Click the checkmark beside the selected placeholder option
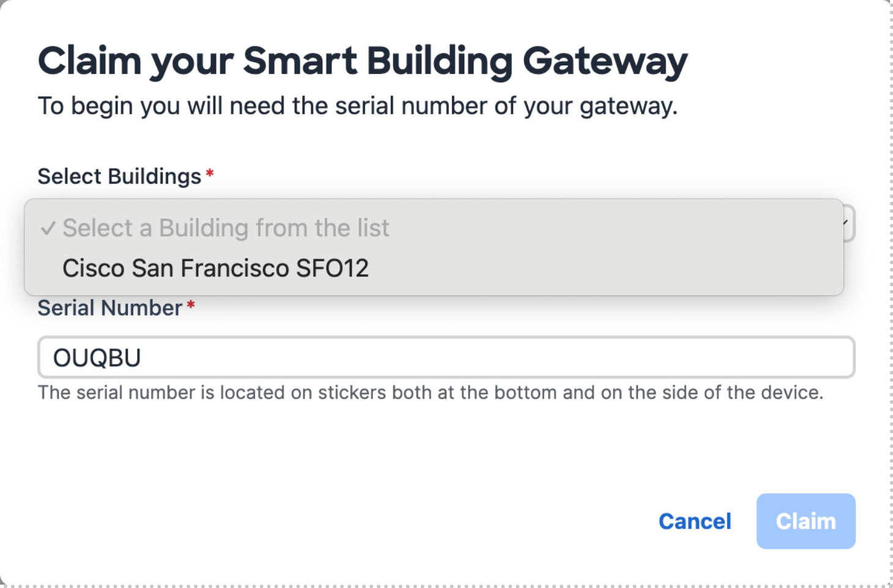This screenshot has width=893, height=588. tap(48, 229)
